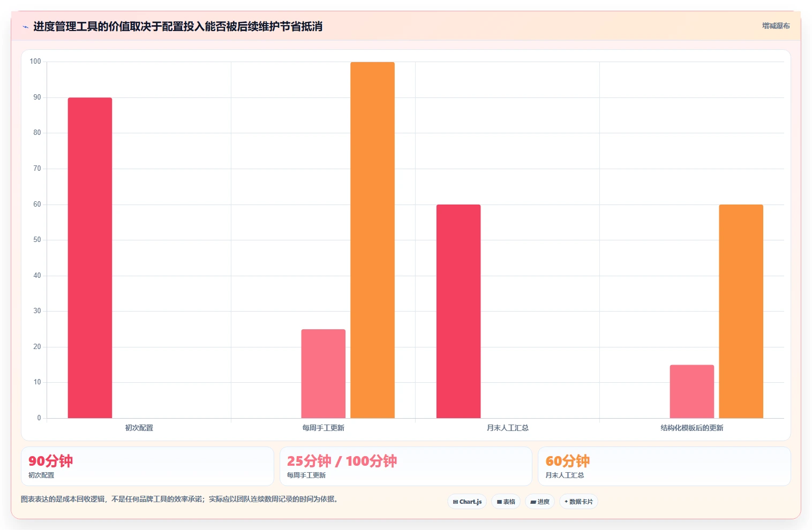The height and width of the screenshot is (530, 812).
Task: Click the y-axis value 100
Action: click(35, 62)
